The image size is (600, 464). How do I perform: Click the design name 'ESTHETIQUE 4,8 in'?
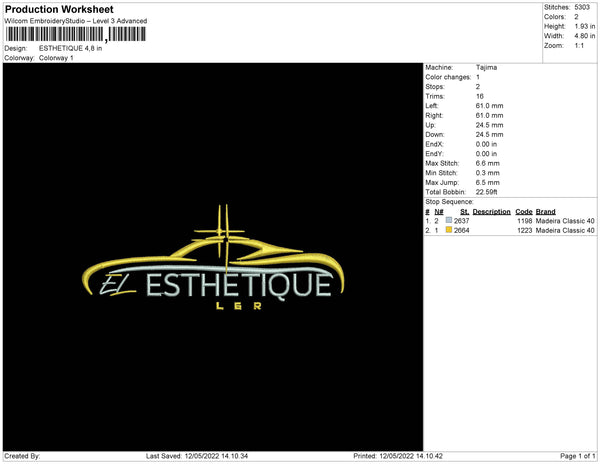pyautogui.click(x=70, y=48)
